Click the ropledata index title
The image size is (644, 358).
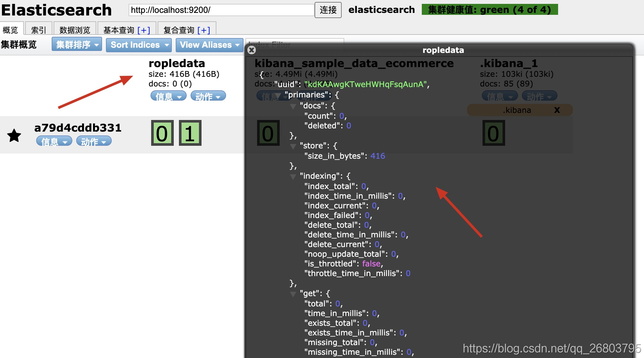177,63
